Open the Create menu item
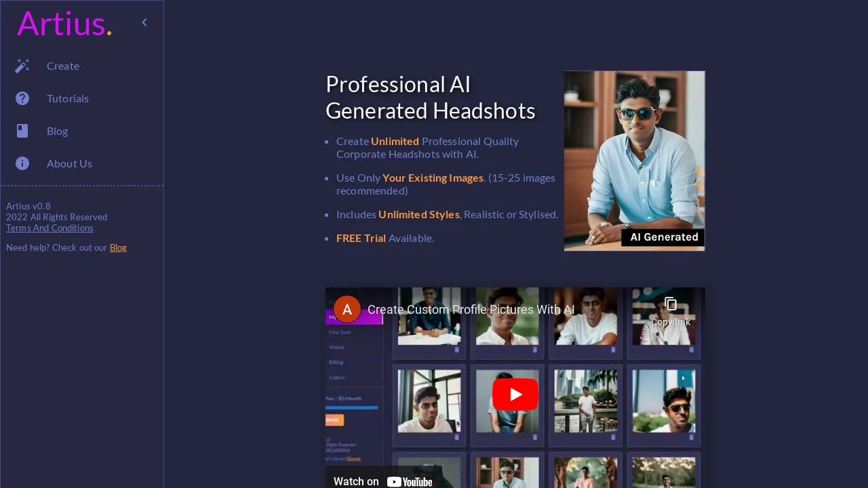868x488 pixels. (x=81, y=66)
